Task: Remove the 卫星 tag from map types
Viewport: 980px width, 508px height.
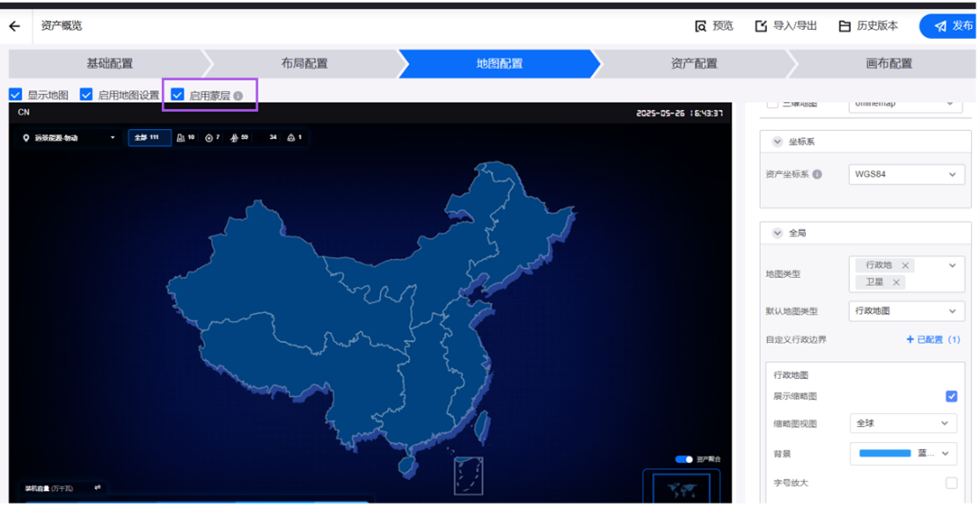Action: tap(896, 282)
